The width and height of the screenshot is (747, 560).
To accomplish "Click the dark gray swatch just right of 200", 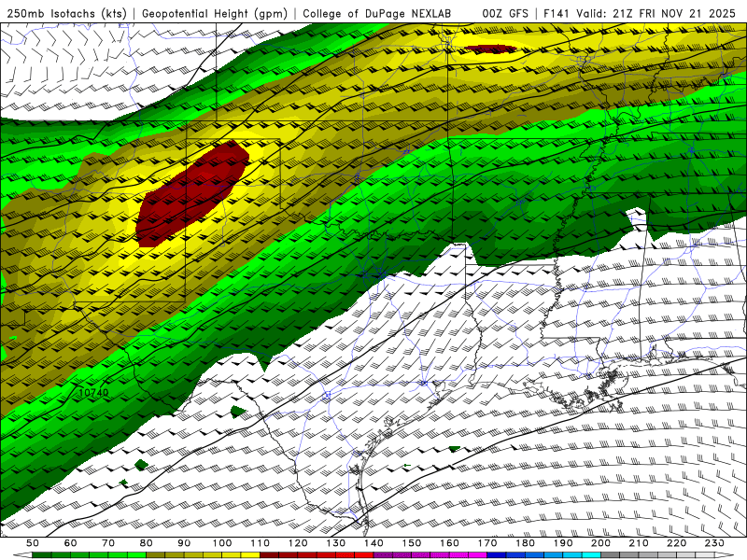I will point(611,555).
